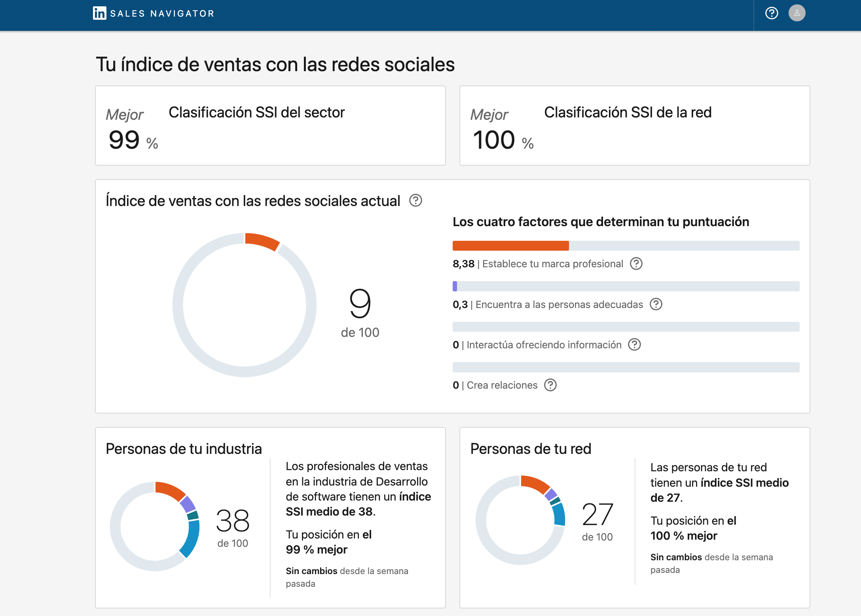Screen dimensions: 861x616
Task: Click the Clasificación SSI del sector heading
Action: pyautogui.click(x=256, y=112)
